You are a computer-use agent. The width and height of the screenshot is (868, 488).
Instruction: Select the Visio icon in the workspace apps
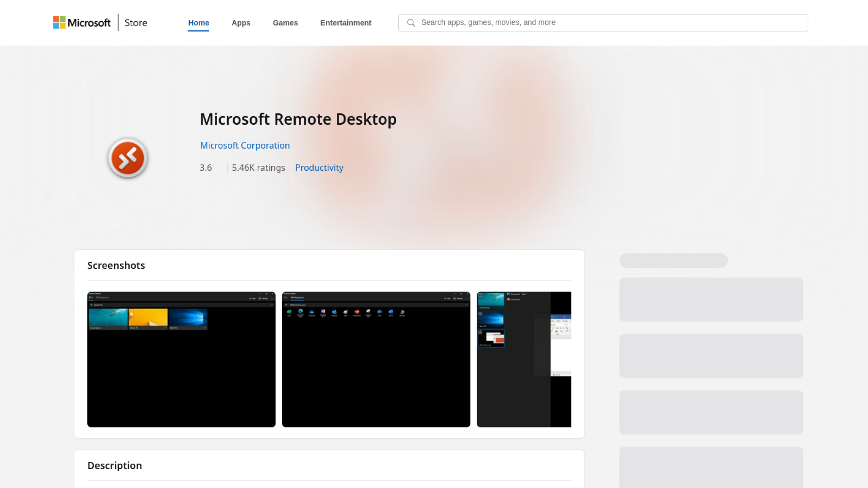coord(380,312)
